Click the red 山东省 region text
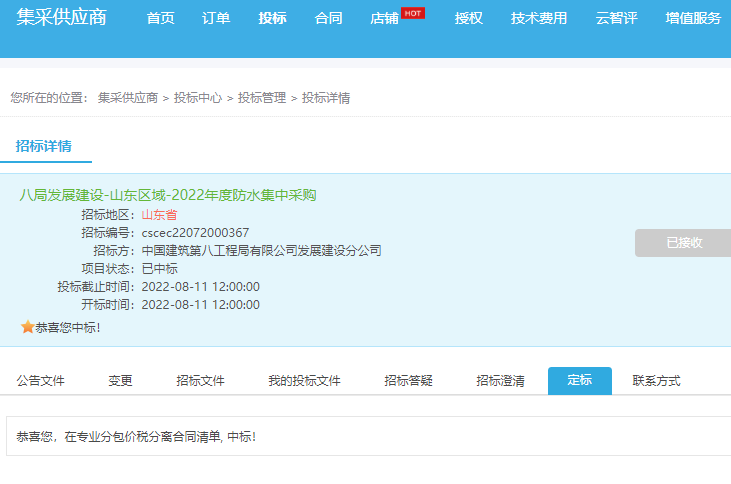 pos(159,215)
